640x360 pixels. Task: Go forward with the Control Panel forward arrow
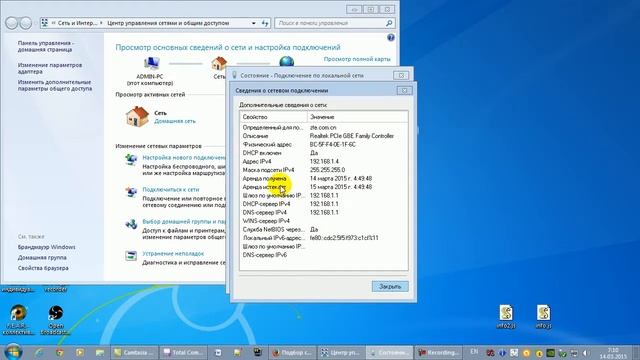click(x=26, y=23)
